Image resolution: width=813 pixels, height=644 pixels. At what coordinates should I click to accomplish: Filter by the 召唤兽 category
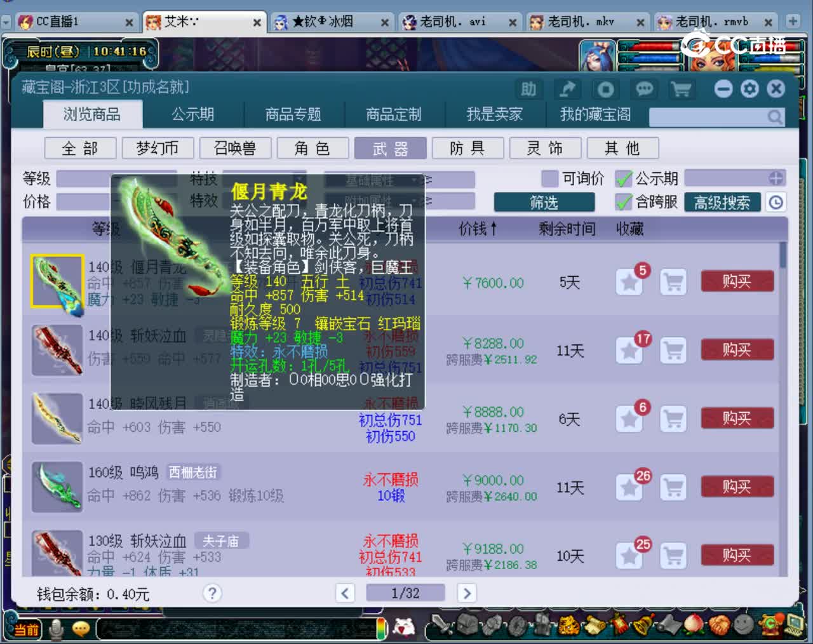(235, 149)
